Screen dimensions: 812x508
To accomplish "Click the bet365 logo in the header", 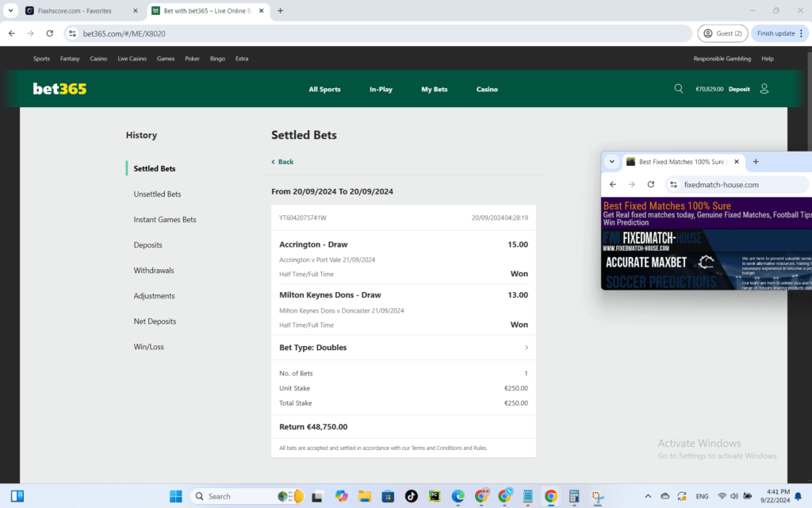I will pos(59,89).
